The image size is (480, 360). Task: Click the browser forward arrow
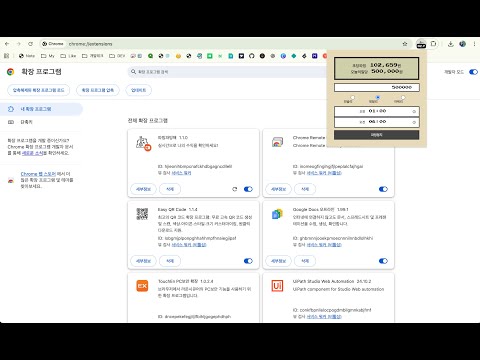click(19, 44)
